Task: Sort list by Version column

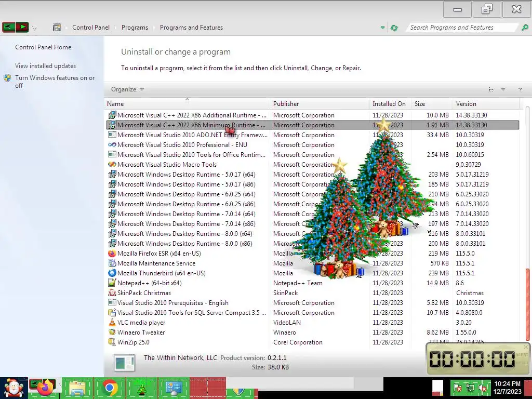Action: point(486,104)
